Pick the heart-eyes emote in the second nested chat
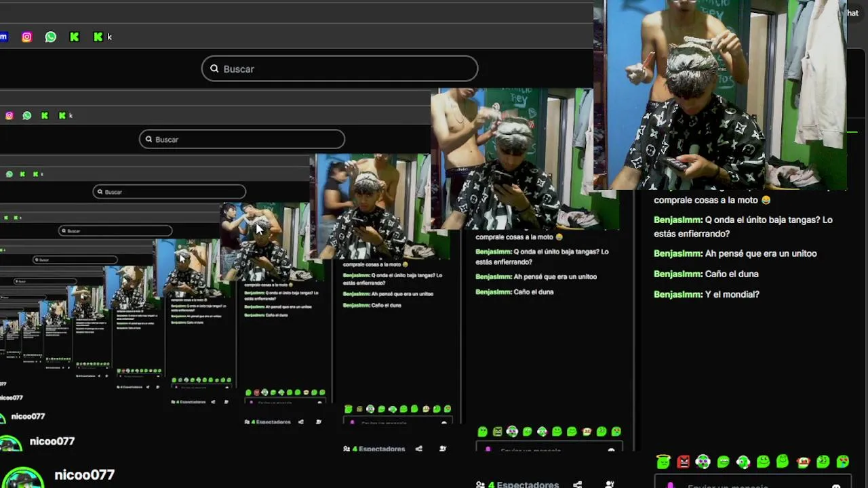Viewport: 868px width, 488px height. [x=616, y=432]
